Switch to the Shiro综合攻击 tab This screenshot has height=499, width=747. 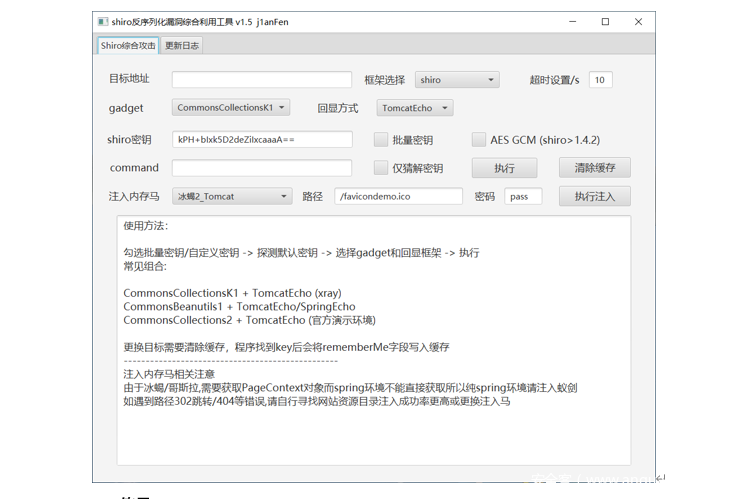[128, 46]
